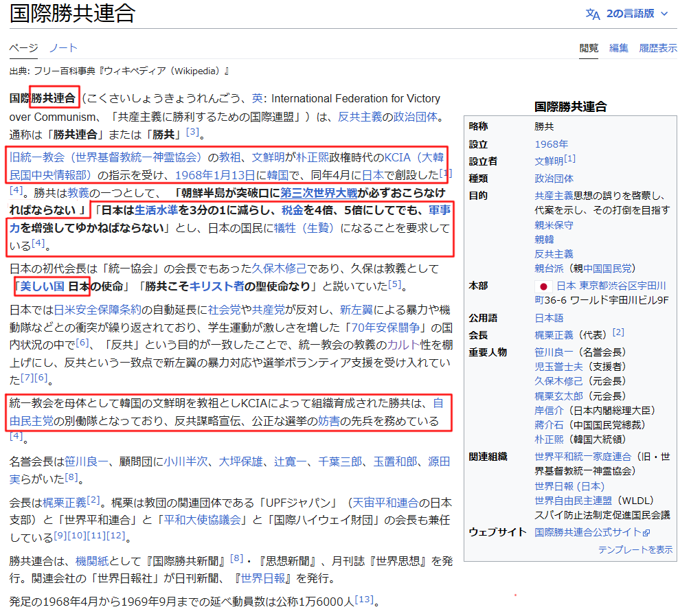
Task: Open the 児玉誉士夫 infobox link
Action: pyautogui.click(x=558, y=367)
